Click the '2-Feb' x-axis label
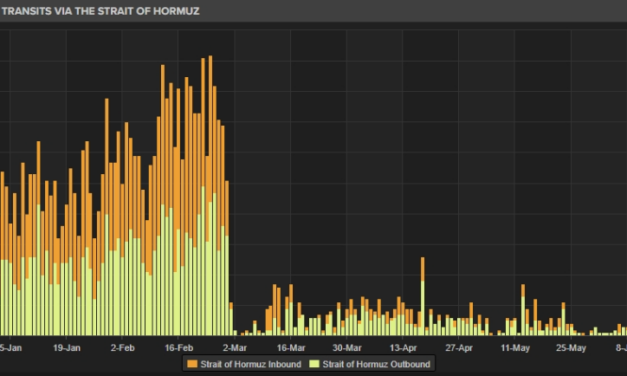Image resolution: width=627 pixels, height=376 pixels. tap(122, 348)
